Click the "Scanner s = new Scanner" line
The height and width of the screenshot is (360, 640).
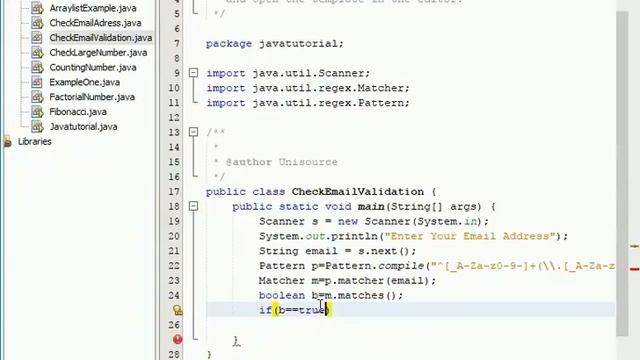coord(373,222)
